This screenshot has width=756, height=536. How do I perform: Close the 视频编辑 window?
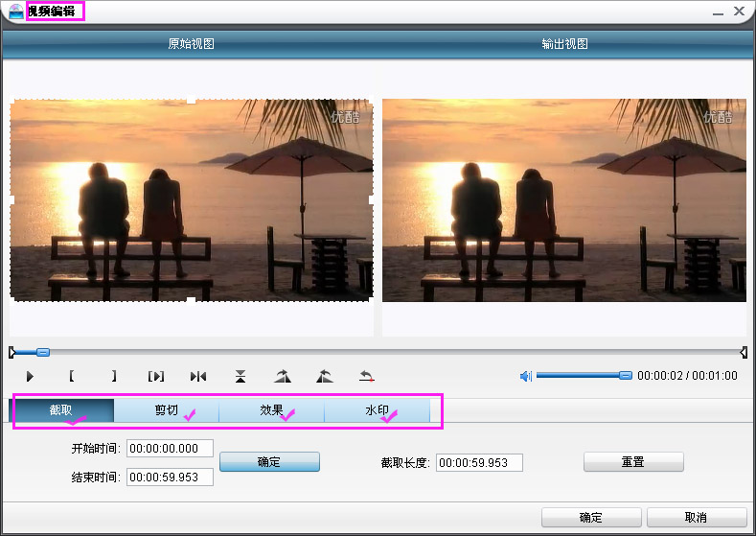click(x=739, y=12)
